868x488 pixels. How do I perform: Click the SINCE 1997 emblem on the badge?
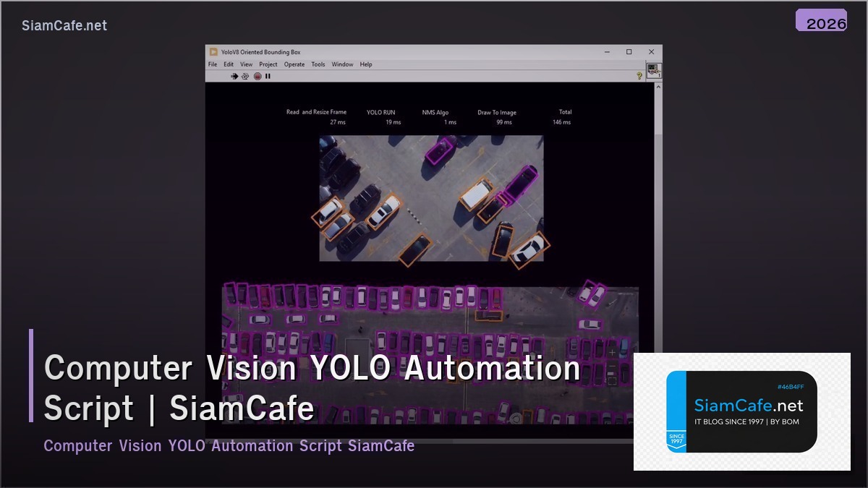tap(677, 440)
